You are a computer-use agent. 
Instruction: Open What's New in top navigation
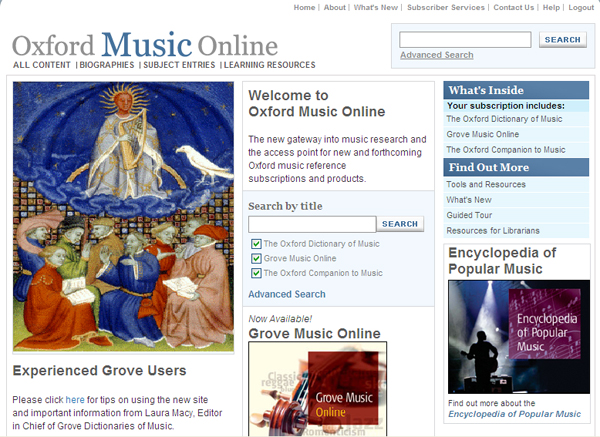point(375,7)
